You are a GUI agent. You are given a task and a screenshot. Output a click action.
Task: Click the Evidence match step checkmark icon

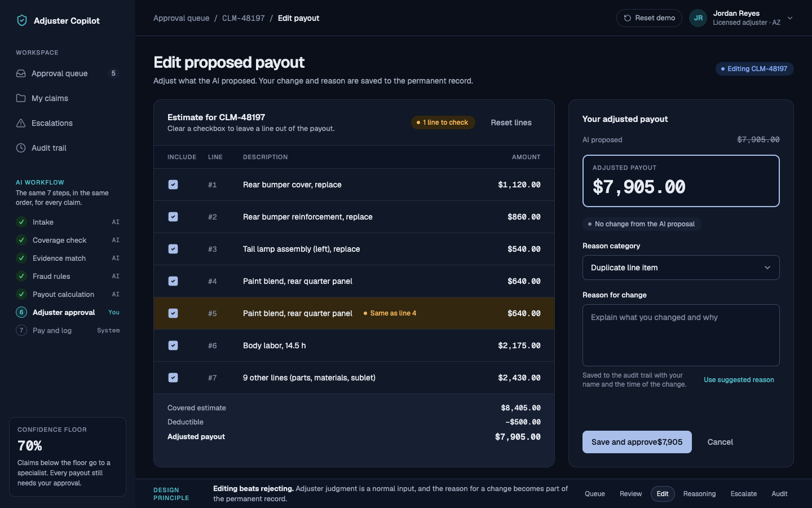pyautogui.click(x=21, y=258)
